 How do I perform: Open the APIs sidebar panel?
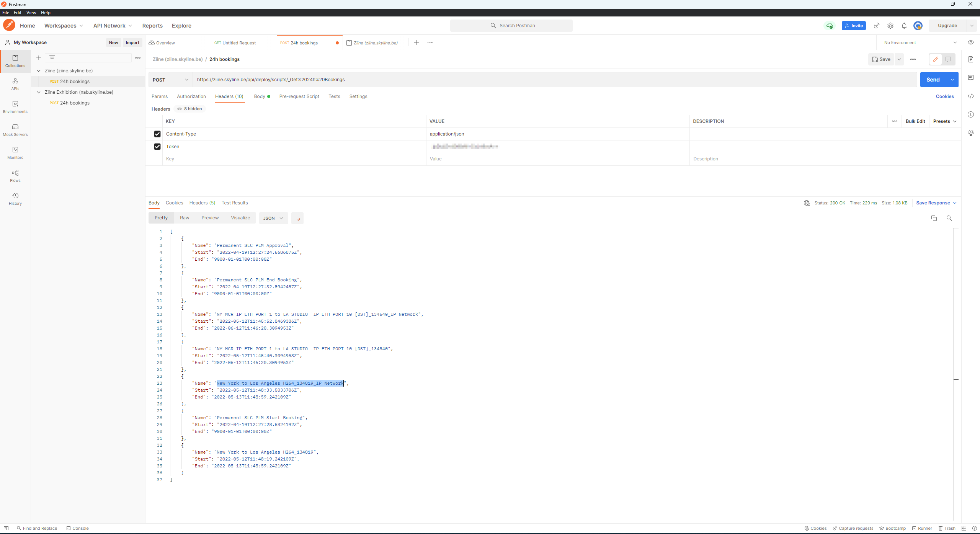[x=15, y=84]
